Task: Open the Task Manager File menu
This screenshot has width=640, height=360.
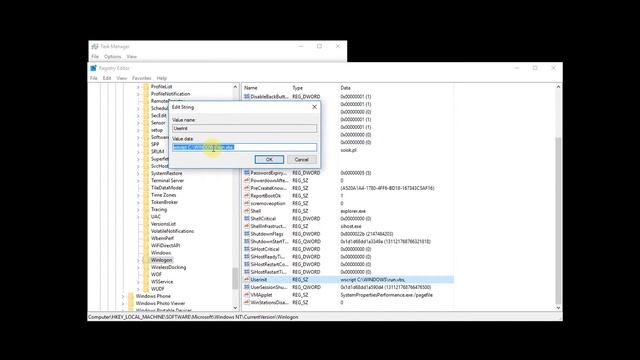Action: point(95,57)
